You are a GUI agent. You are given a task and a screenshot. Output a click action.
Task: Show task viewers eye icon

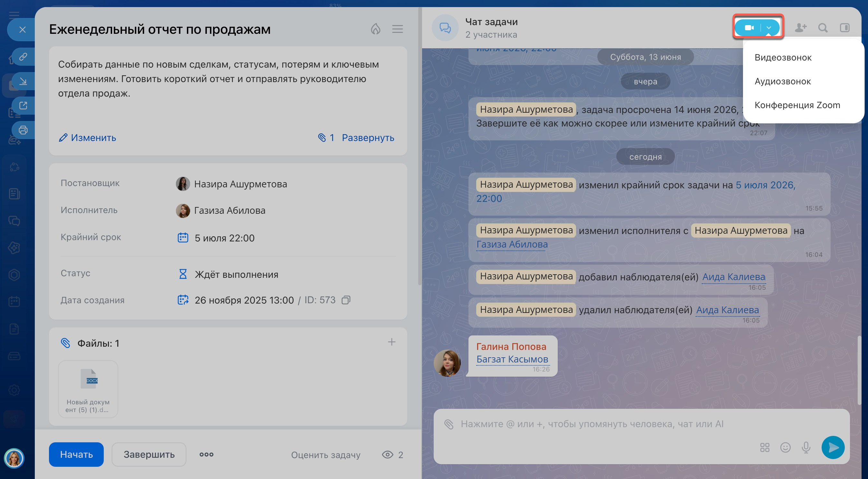388,455
